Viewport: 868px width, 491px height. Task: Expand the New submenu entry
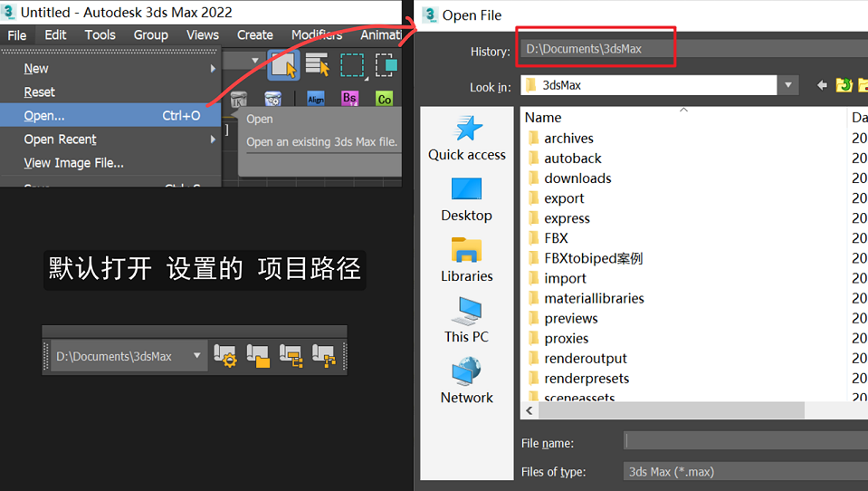(x=110, y=69)
